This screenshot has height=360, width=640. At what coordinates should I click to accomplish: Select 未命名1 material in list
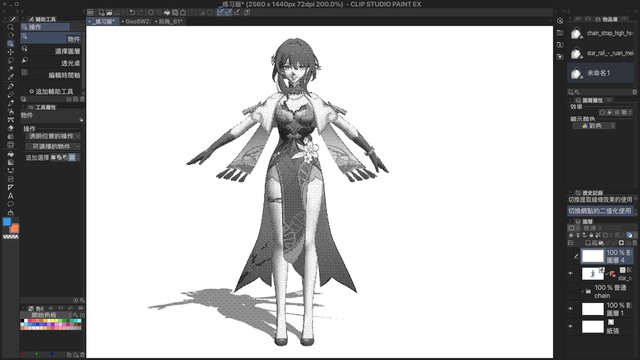[x=601, y=73]
